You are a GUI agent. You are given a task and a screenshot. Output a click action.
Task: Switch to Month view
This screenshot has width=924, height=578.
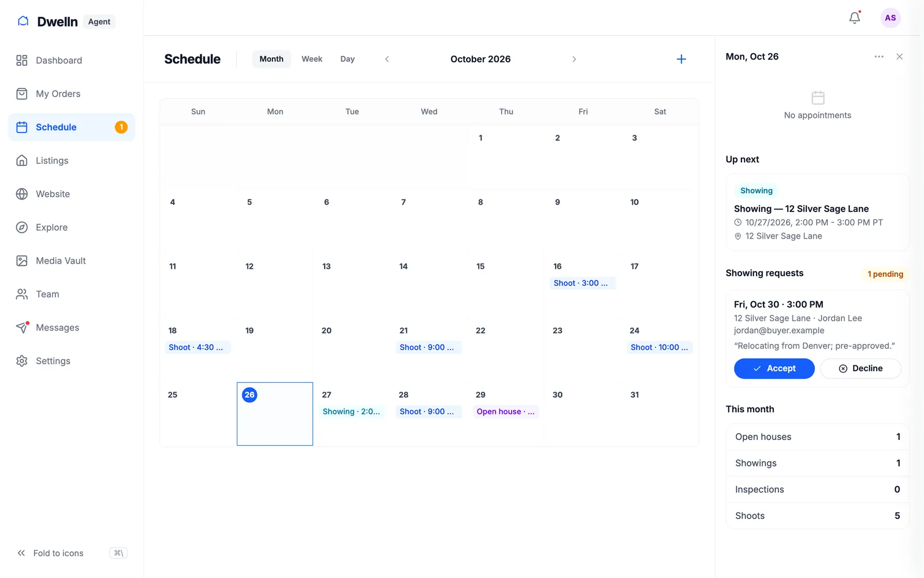pos(271,59)
